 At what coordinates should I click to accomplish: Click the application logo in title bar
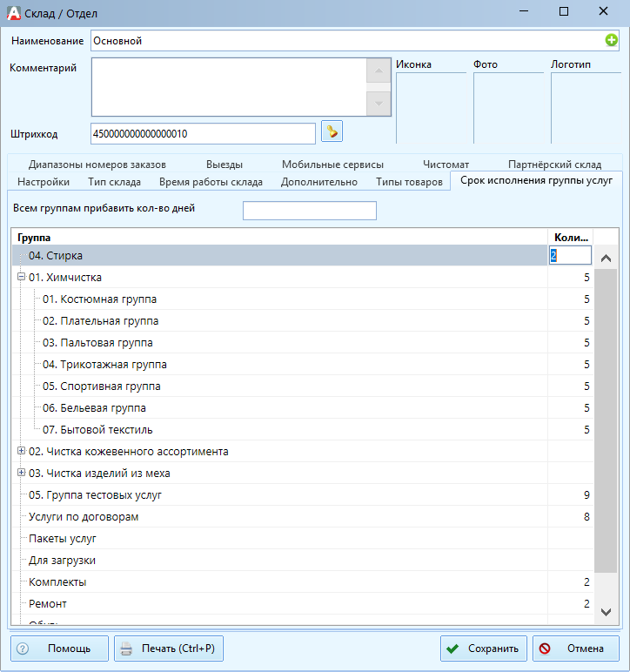(x=14, y=13)
